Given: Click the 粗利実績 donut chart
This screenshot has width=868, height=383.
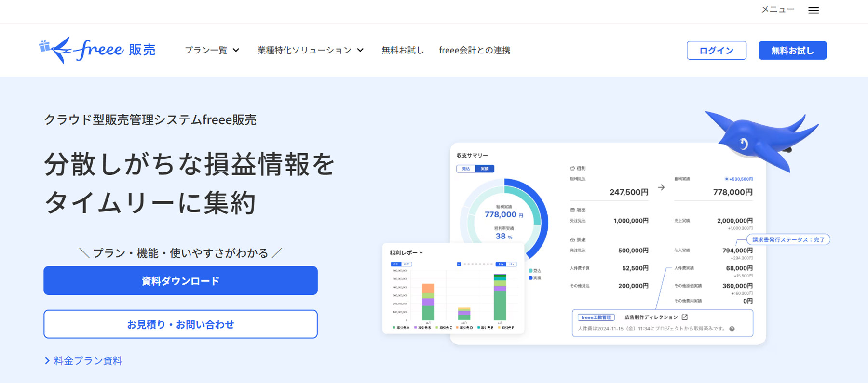Looking at the screenshot, I should [x=504, y=222].
